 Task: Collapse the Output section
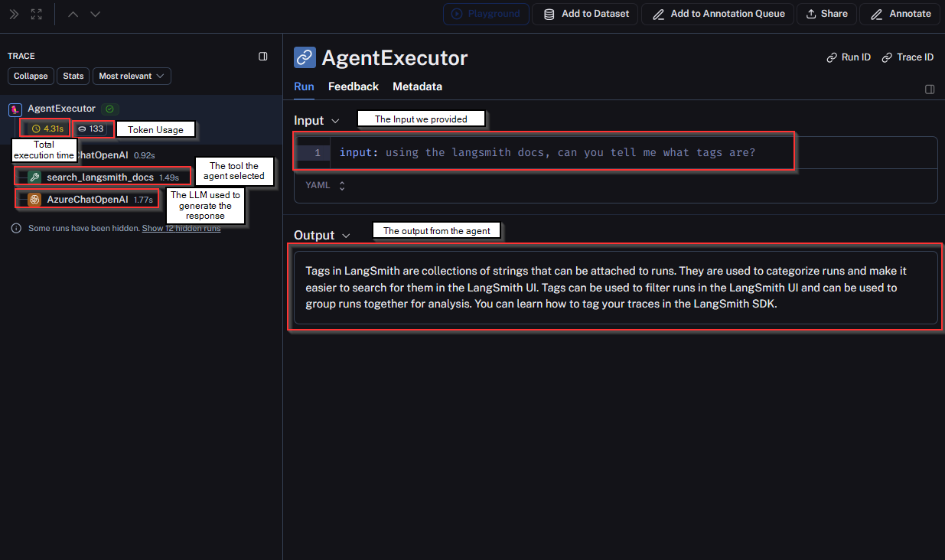(346, 236)
